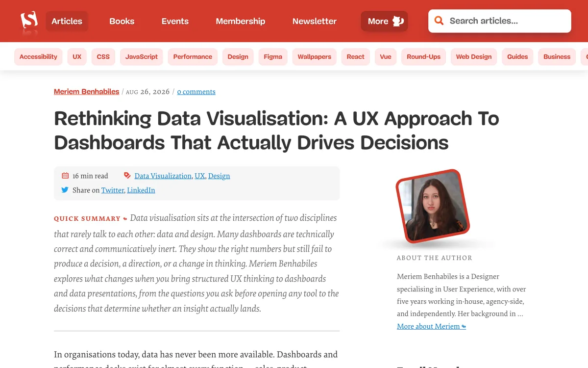Open the More about Meriem link
Viewport: 588px width, 368px height.
(431, 326)
